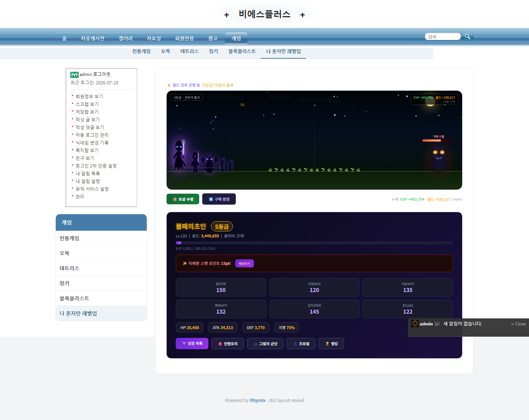Select 블록블라스트 in the left sidebar
529x420 pixels.
click(101, 298)
